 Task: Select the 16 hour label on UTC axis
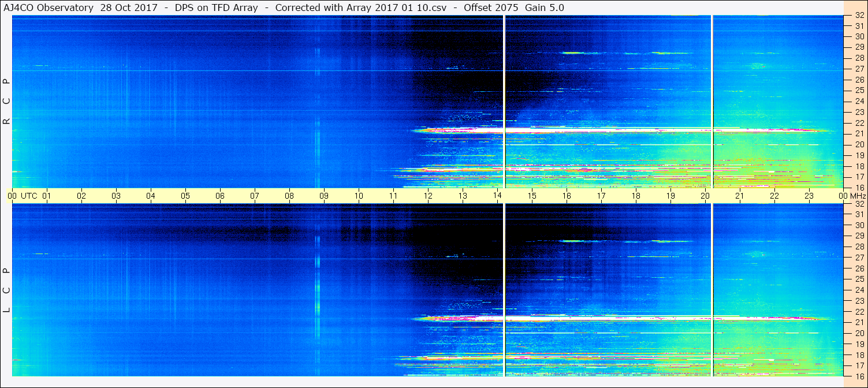[567, 196]
